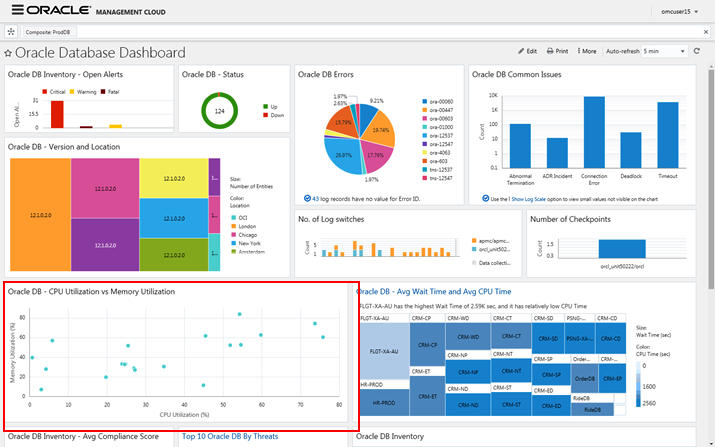Click the Show Log Scale link
This screenshot has width=715, height=447.
pyautogui.click(x=528, y=199)
